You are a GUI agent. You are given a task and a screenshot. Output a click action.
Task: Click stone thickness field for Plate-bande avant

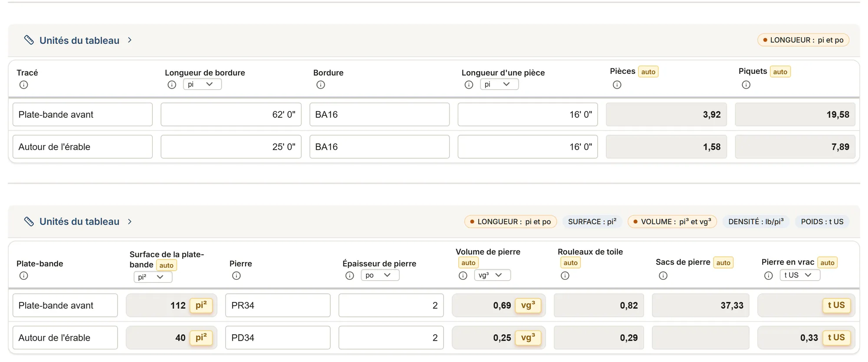pyautogui.click(x=391, y=306)
